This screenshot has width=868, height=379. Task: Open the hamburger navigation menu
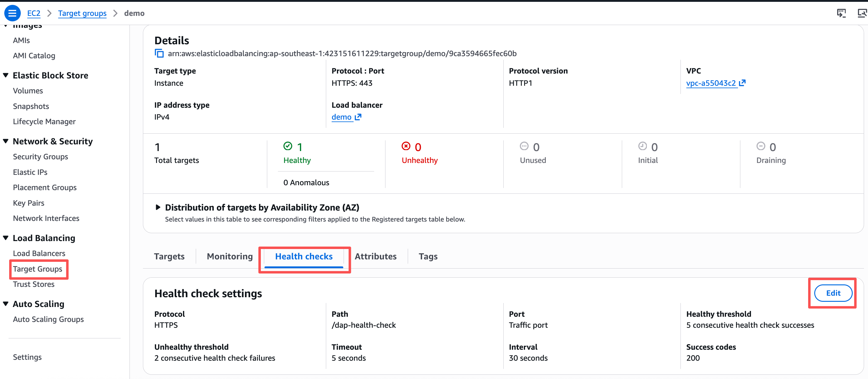[12, 13]
